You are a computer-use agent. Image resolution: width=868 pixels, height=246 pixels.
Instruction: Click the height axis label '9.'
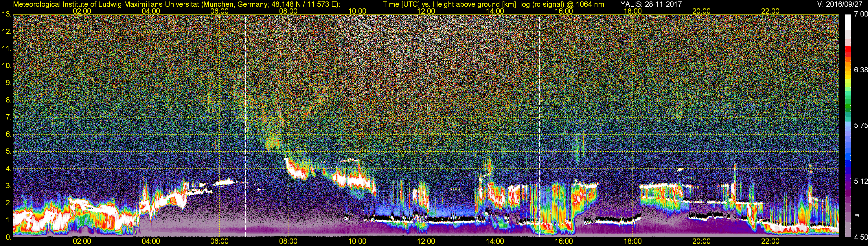[8, 83]
